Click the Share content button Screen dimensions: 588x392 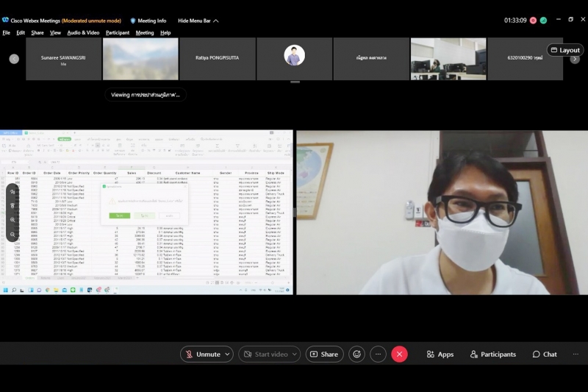pos(324,354)
